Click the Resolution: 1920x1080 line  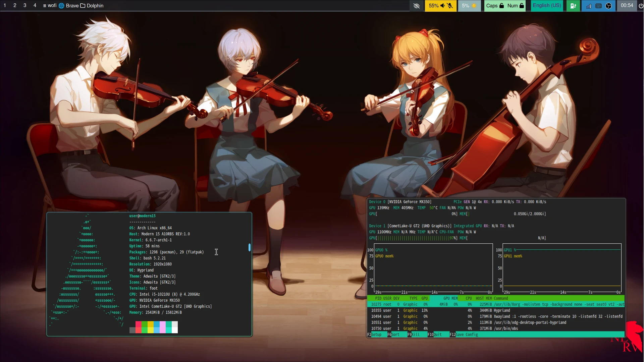pyautogui.click(x=151, y=264)
